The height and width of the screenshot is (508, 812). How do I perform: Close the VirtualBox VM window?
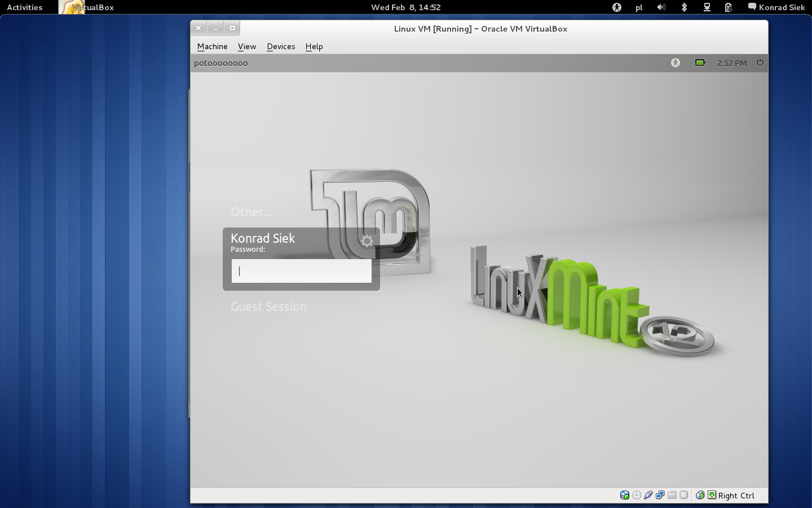point(198,28)
